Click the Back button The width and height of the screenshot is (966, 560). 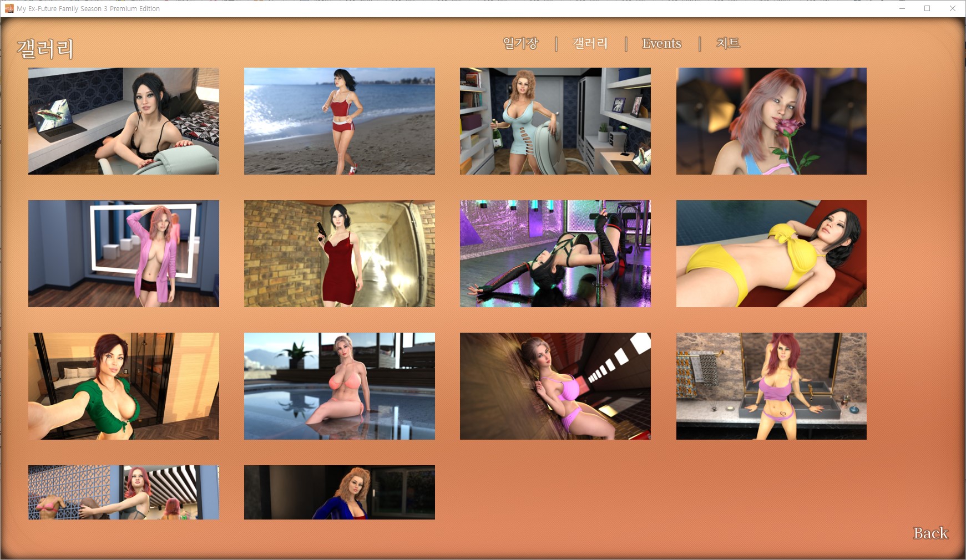pos(930,533)
